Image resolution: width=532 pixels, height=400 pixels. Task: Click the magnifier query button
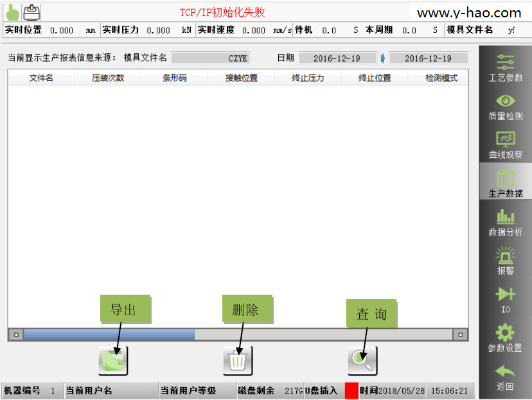362,361
